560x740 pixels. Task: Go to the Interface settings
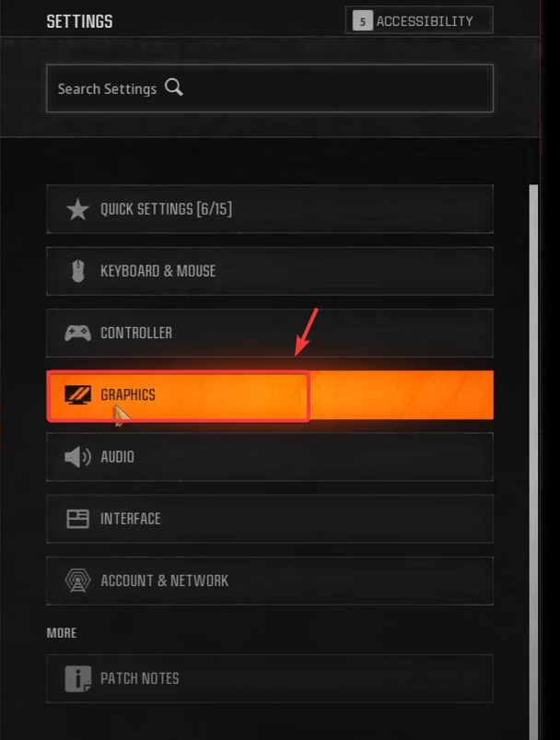[270, 519]
